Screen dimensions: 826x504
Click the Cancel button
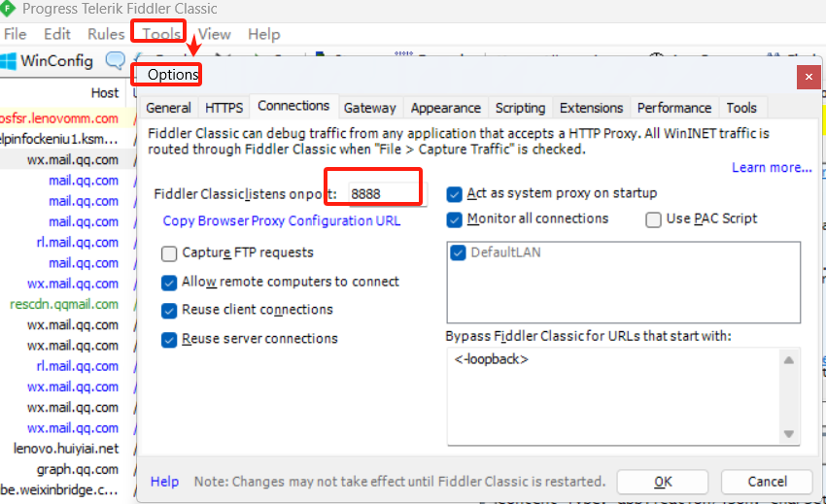coord(767,482)
